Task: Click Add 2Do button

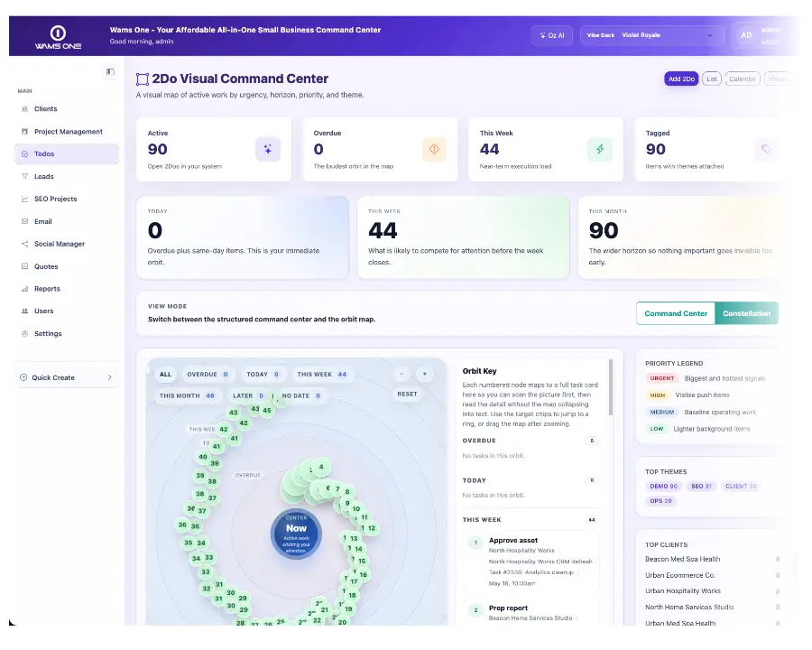Action: [681, 79]
